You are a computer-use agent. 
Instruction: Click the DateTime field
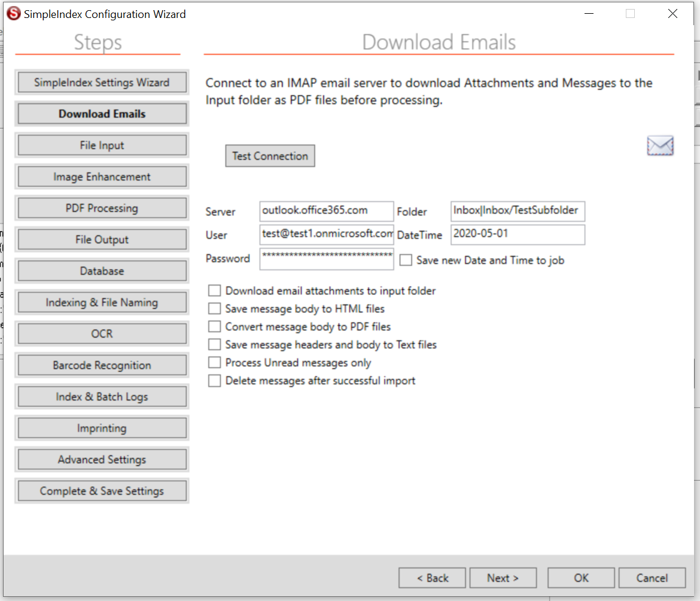pyautogui.click(x=518, y=235)
